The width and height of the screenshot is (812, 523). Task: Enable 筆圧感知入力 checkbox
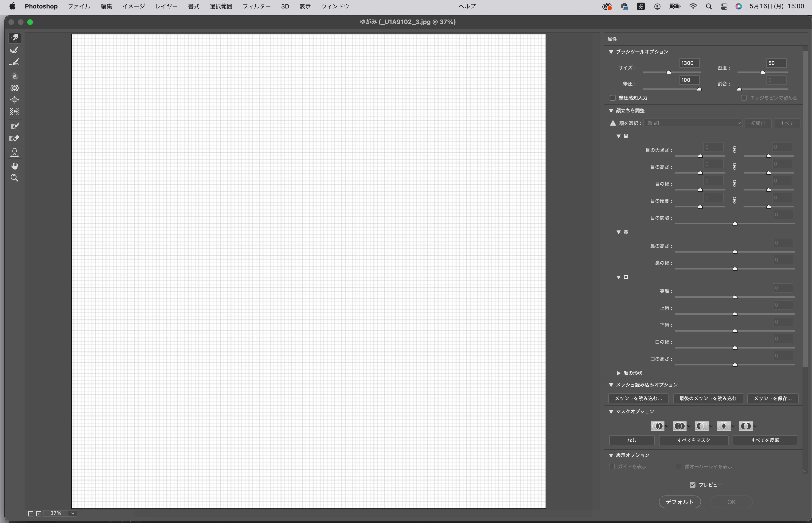613,98
